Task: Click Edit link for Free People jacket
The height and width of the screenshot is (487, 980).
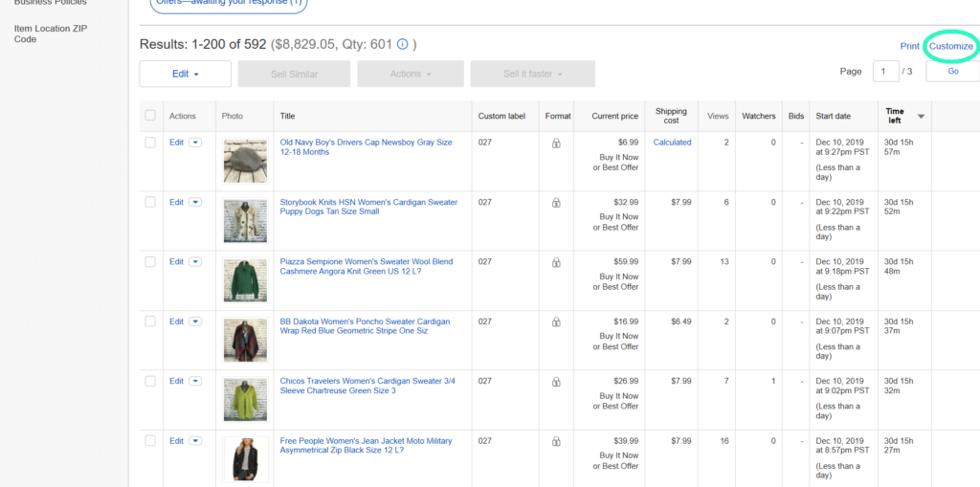Action: [176, 441]
